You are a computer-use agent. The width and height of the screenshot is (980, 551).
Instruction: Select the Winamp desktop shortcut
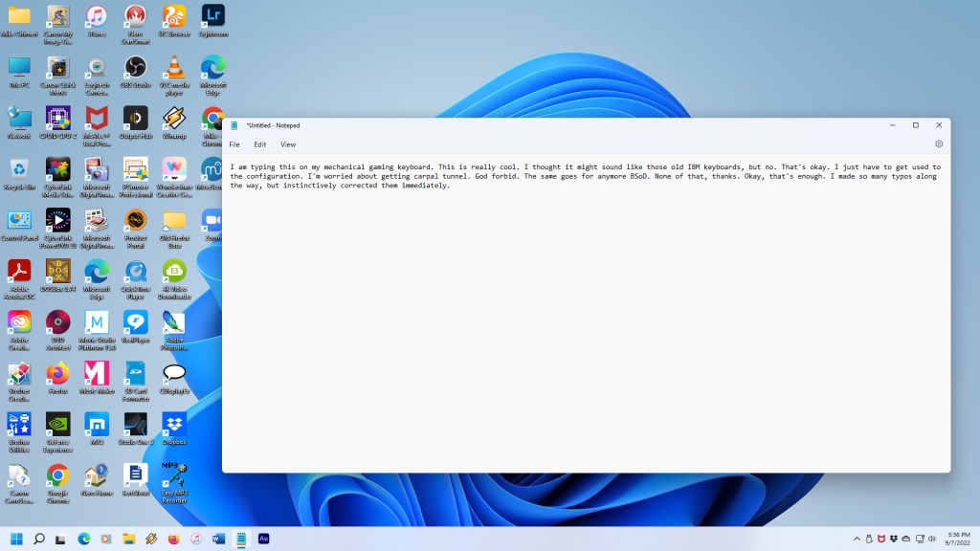pyautogui.click(x=174, y=118)
